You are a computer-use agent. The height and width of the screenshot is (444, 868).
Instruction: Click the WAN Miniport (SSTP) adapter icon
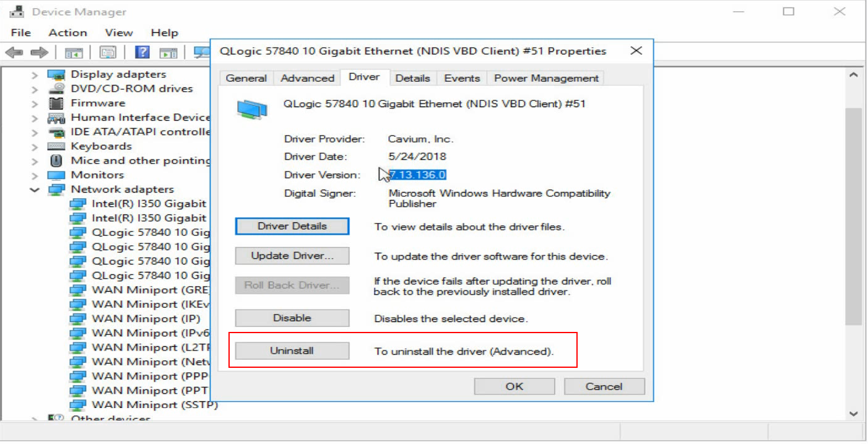pyautogui.click(x=77, y=405)
